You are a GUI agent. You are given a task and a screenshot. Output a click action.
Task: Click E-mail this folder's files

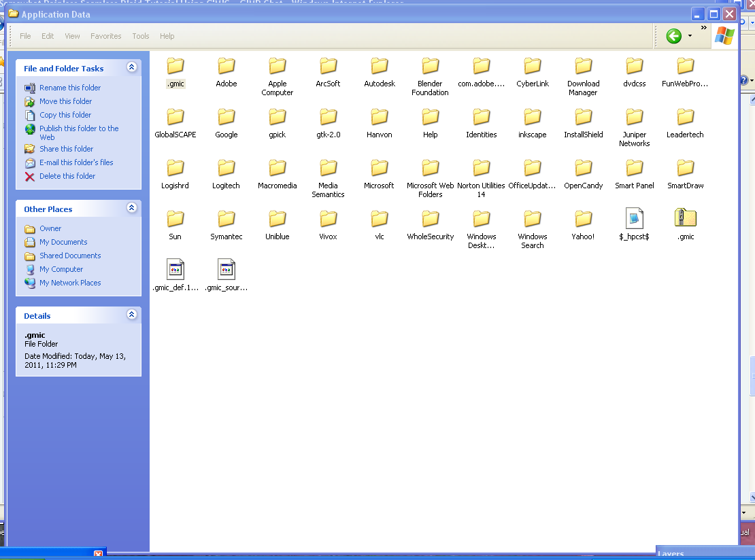pyautogui.click(x=76, y=162)
